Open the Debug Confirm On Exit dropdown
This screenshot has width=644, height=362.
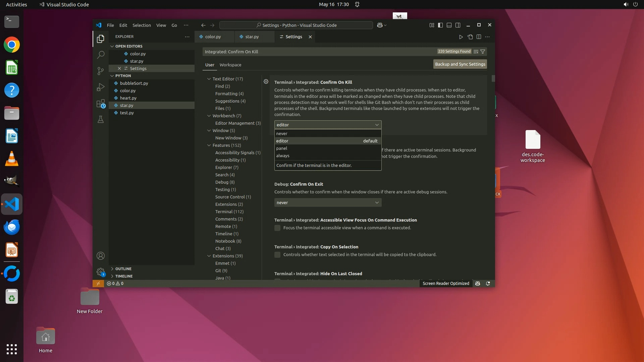327,202
